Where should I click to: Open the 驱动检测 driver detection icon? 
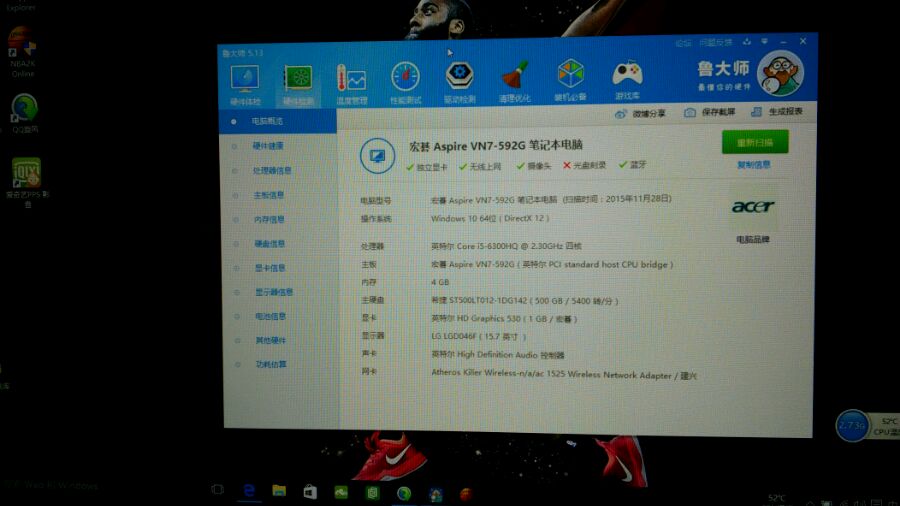[x=460, y=83]
